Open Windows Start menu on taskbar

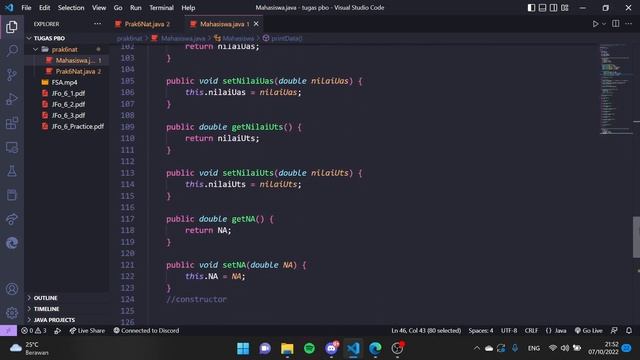tap(243, 349)
